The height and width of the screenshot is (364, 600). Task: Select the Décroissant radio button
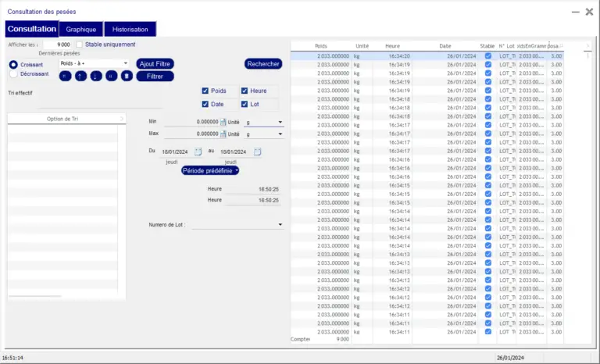13,74
